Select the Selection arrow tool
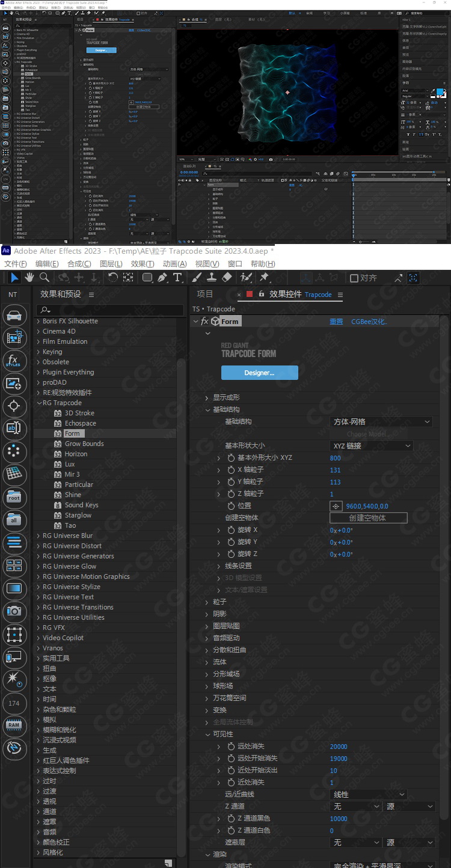Image resolution: width=451 pixels, height=868 pixels. point(14,277)
